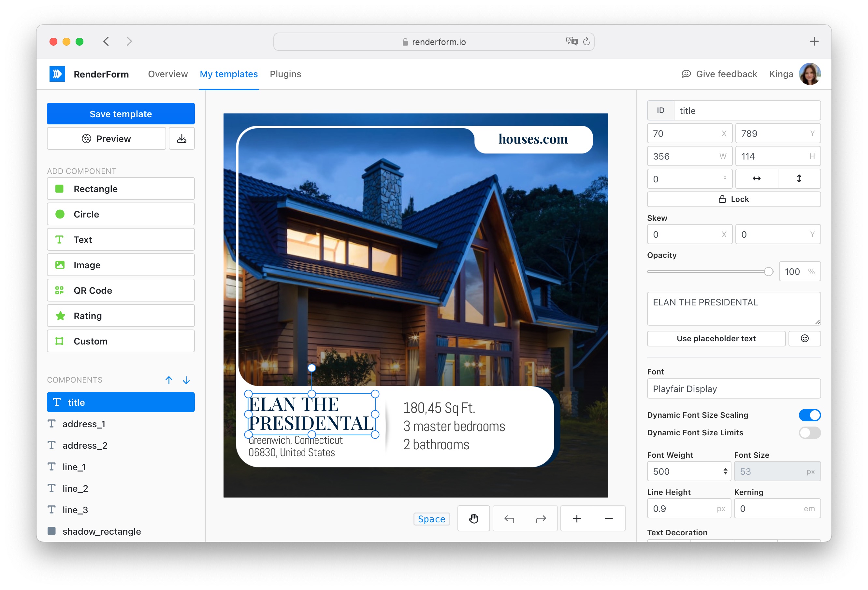Toggle Dynamic Font Size Scaling off

coord(809,415)
